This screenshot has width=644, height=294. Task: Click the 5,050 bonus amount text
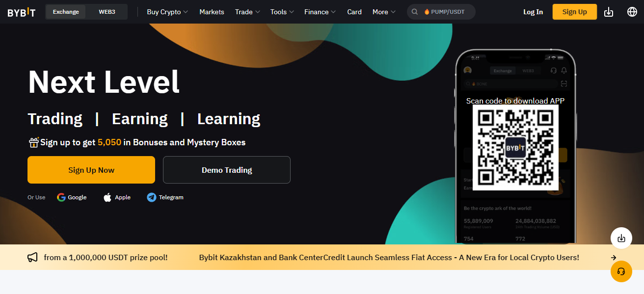[x=109, y=142]
